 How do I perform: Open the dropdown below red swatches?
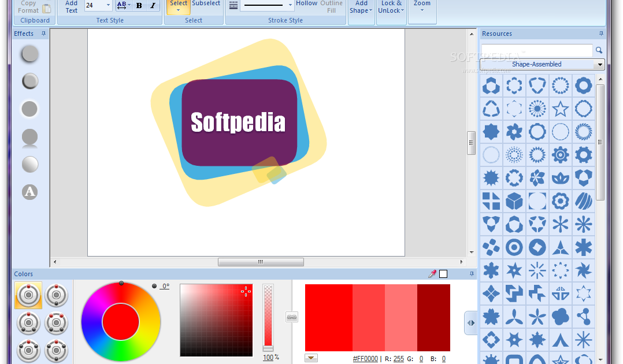tap(311, 358)
